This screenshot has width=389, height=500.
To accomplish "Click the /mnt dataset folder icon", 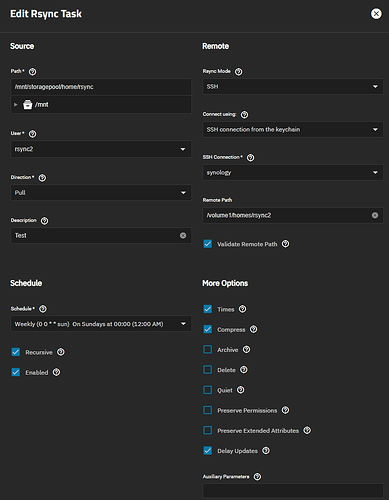I will [x=28, y=105].
